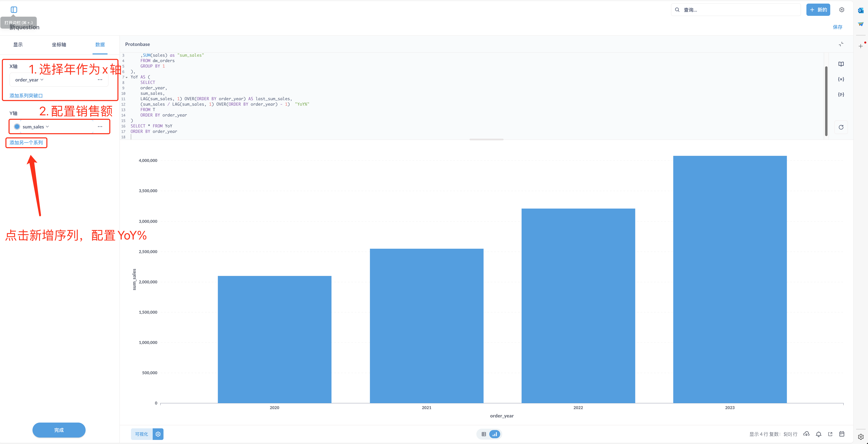Screen dimensions: 868x444
Task: Open the data reference book icon
Action: pyautogui.click(x=841, y=64)
